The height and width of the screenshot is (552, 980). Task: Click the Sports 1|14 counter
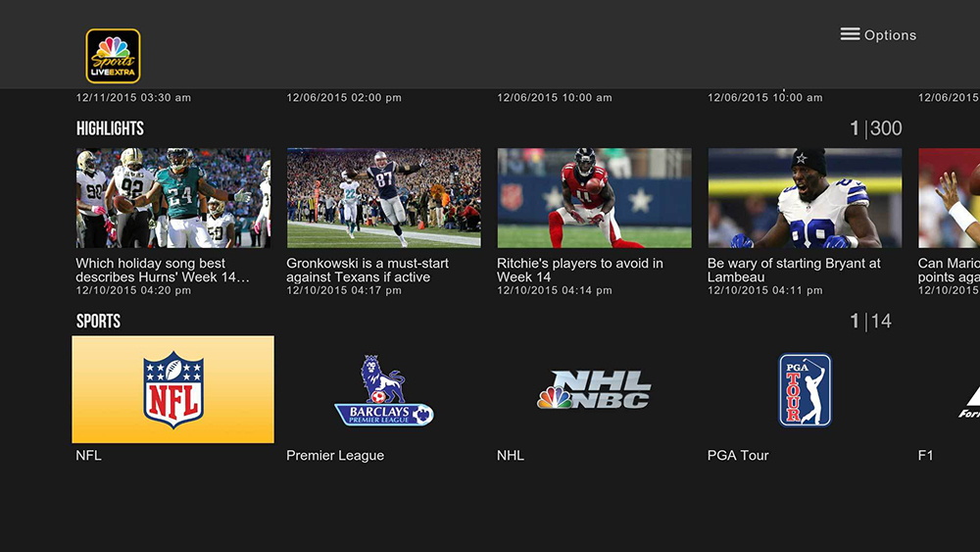[870, 321]
